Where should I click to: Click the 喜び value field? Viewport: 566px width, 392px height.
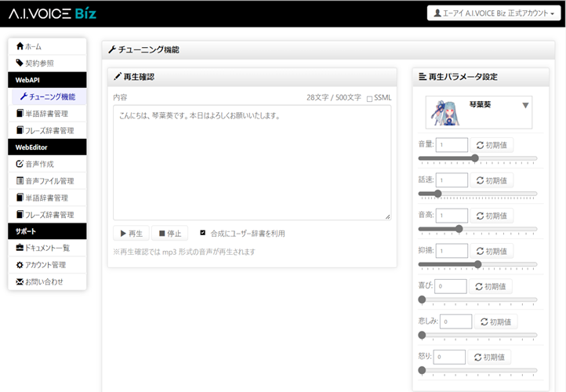(x=451, y=286)
